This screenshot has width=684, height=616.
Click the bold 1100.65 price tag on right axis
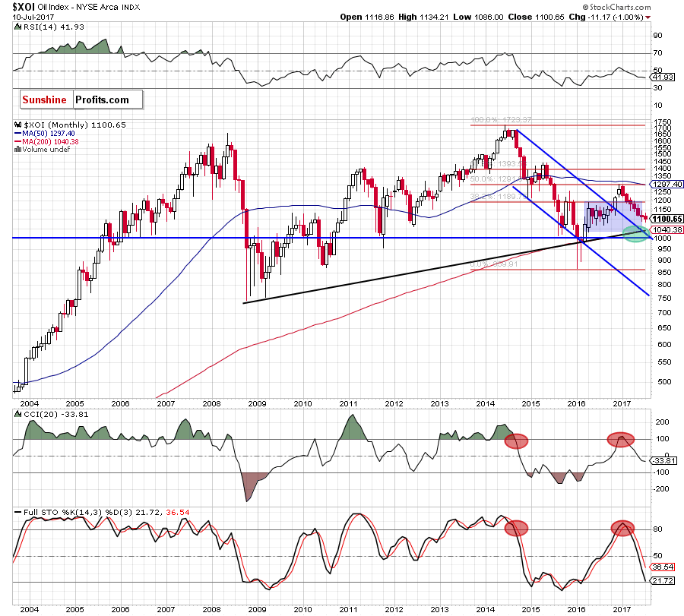[x=667, y=219]
